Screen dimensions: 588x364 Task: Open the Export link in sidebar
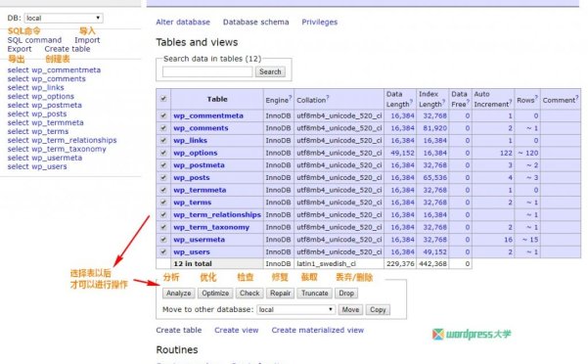[x=20, y=49]
